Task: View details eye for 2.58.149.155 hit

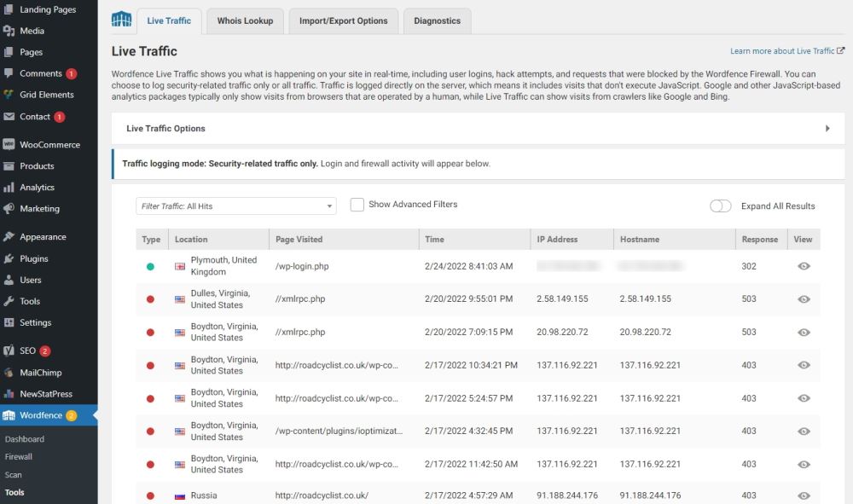Action: point(804,299)
